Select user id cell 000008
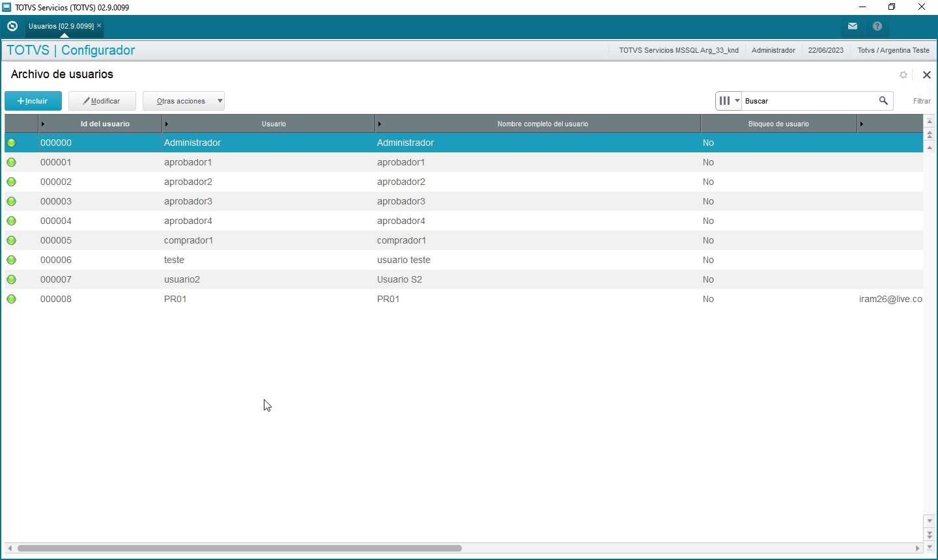Image resolution: width=938 pixels, height=560 pixels. pos(100,299)
